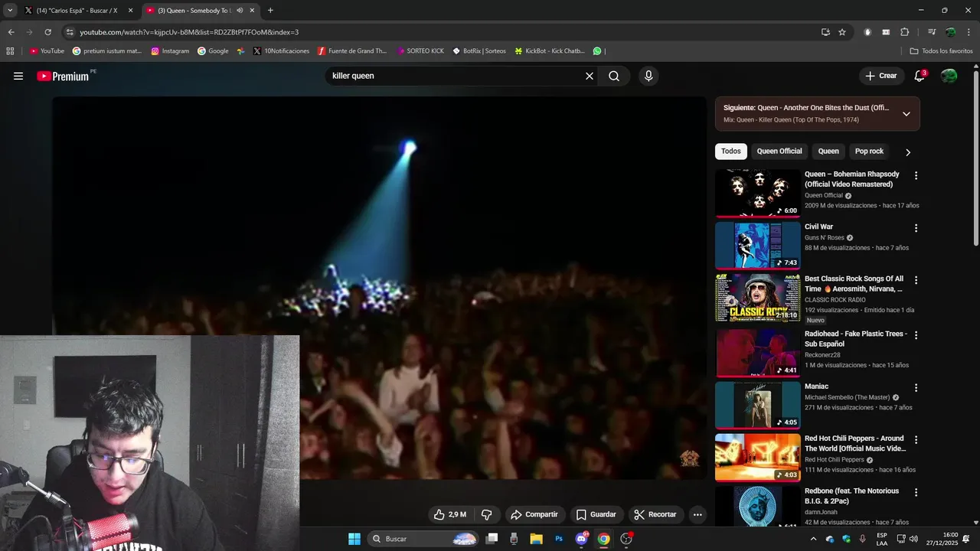The image size is (980, 551).
Task: Play the Civil War thumbnail
Action: [757, 246]
